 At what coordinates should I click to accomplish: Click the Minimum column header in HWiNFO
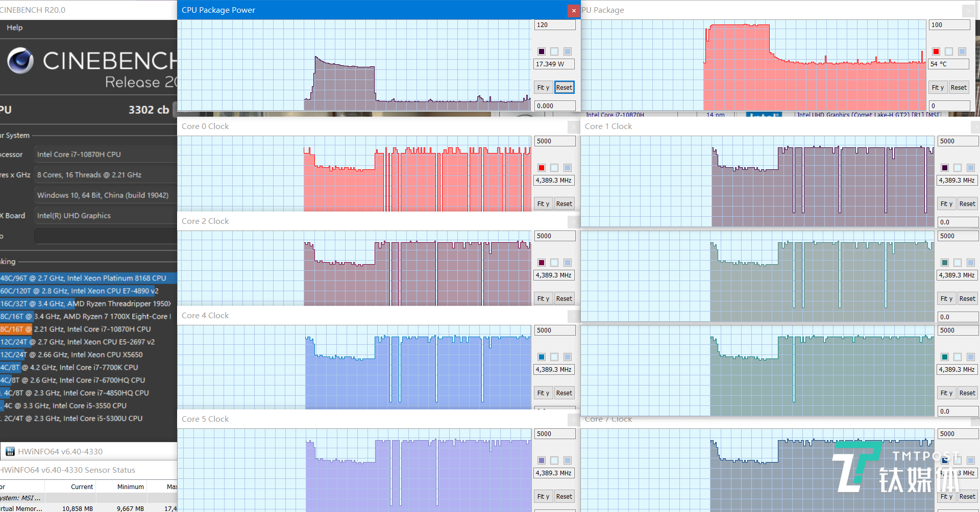click(121, 487)
